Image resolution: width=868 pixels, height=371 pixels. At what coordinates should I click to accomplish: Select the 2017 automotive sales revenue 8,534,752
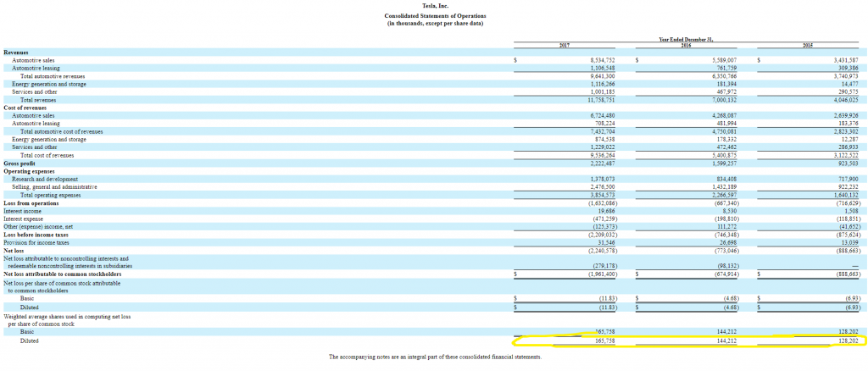point(603,59)
